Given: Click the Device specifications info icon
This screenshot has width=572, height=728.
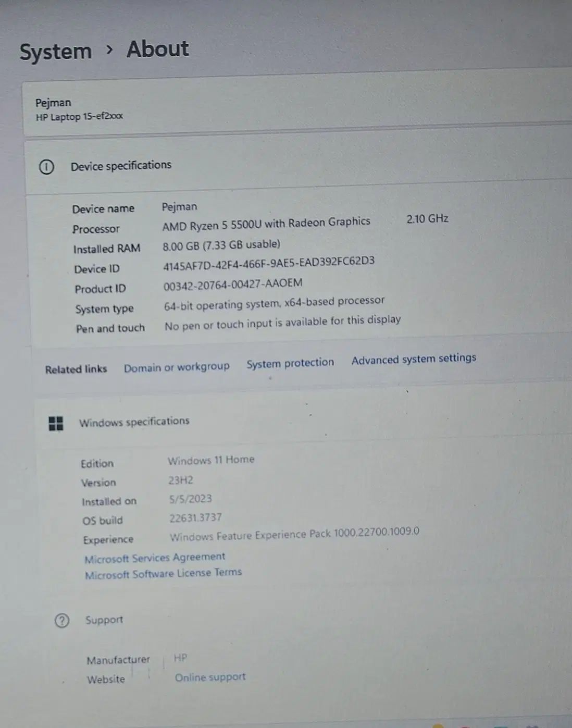Looking at the screenshot, I should [46, 167].
